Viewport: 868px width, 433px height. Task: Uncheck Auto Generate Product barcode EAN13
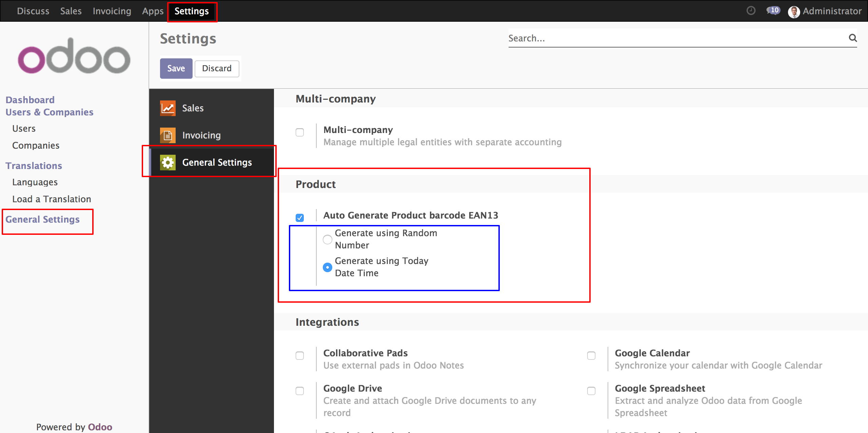coord(300,218)
